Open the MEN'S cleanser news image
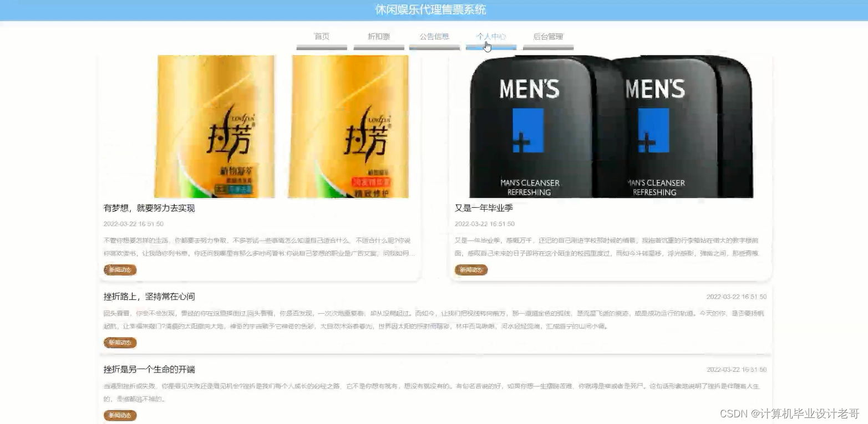Viewport: 868px width, 424px height. (611, 126)
